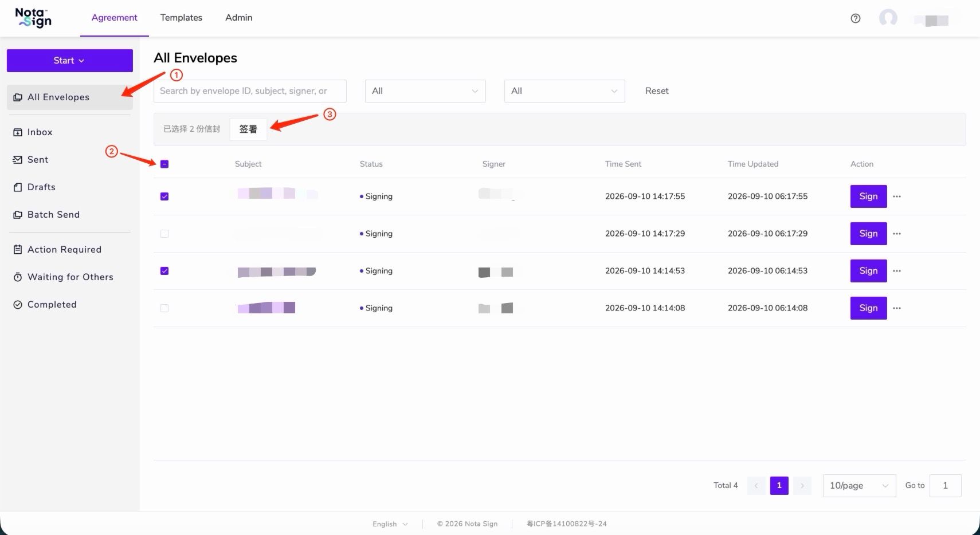980x535 pixels.
Task: Sign the envelope sent at 14:14:08
Action: click(869, 308)
